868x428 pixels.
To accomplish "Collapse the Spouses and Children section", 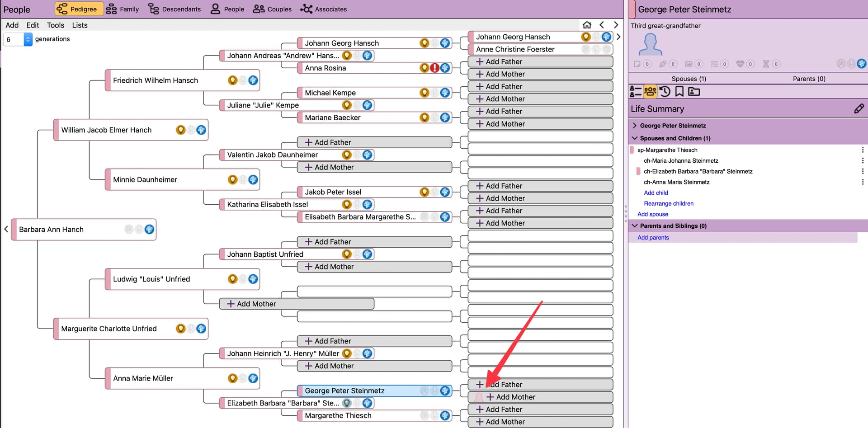I will (635, 138).
